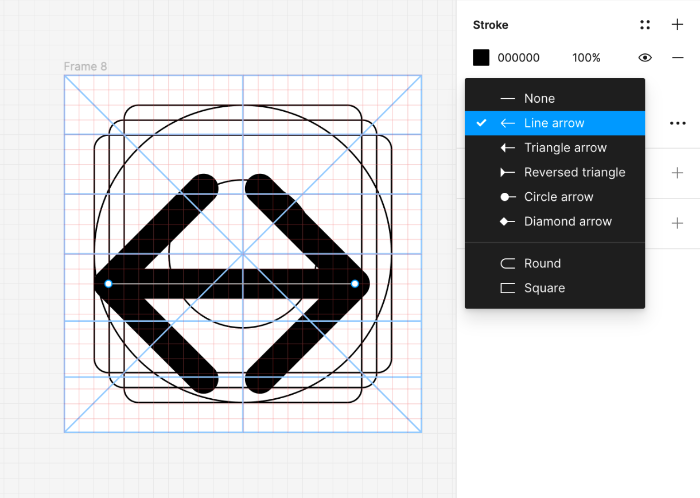
Task: Choose the Diamond arrow end cap
Action: pos(555,221)
